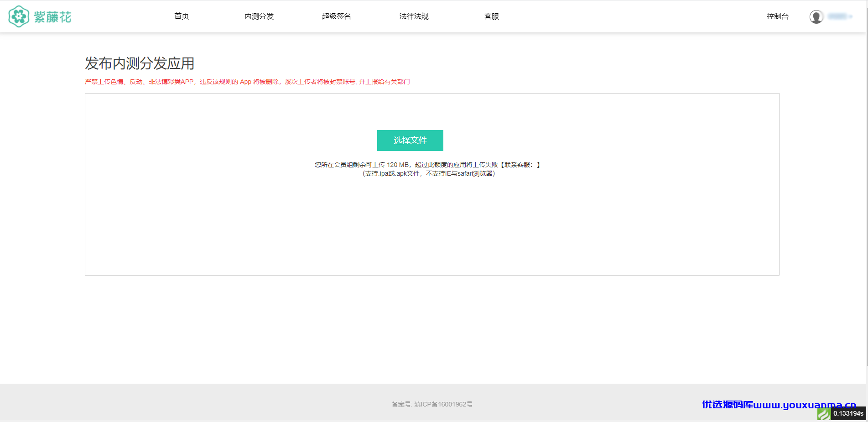868x422 pixels.
Task: Open the 客服 menu item
Action: [492, 16]
